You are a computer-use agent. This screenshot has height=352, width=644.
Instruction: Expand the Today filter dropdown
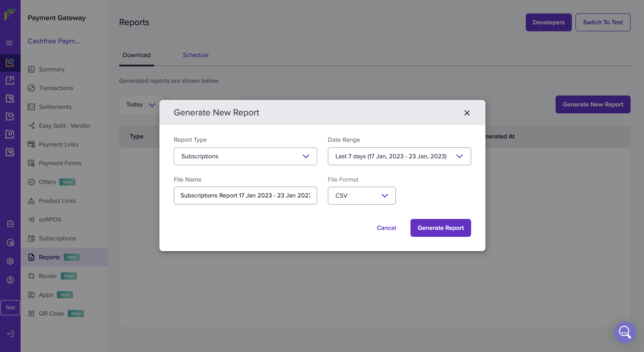point(141,105)
